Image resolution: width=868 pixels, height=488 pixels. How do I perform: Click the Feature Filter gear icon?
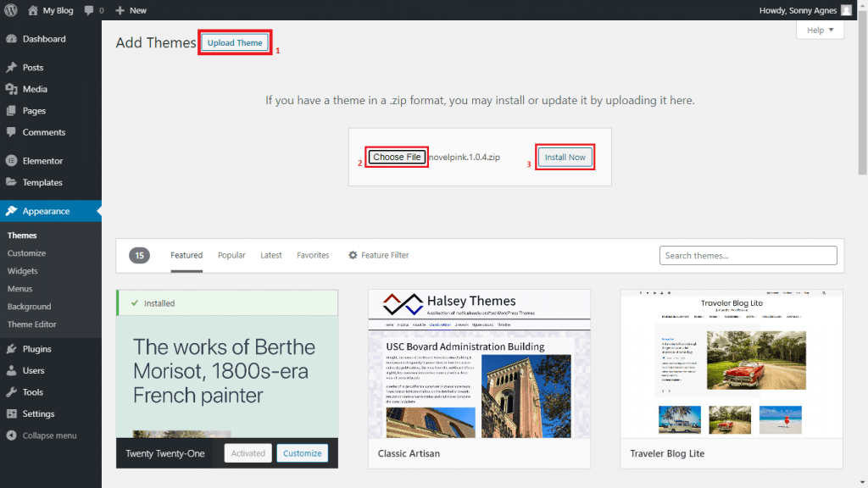click(353, 255)
